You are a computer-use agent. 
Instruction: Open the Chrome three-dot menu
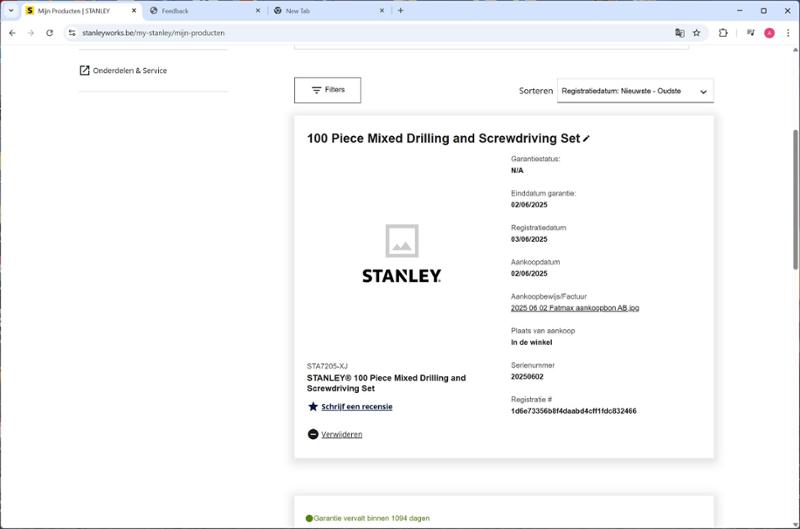[x=788, y=33]
